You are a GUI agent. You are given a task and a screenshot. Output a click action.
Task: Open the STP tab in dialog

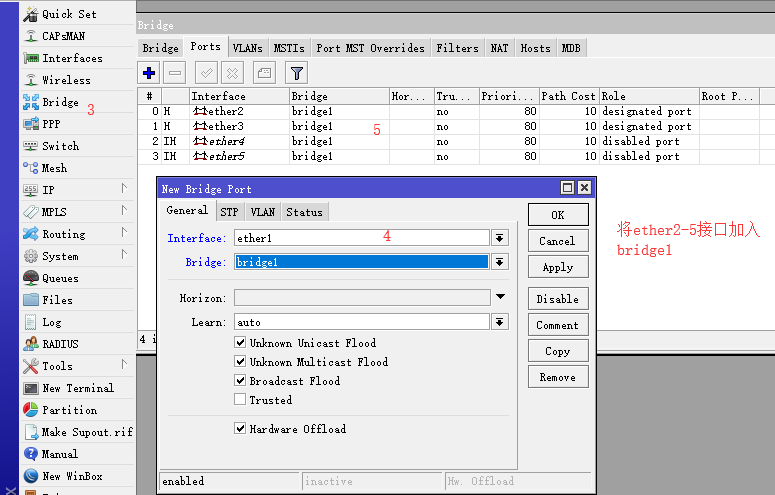coord(229,212)
